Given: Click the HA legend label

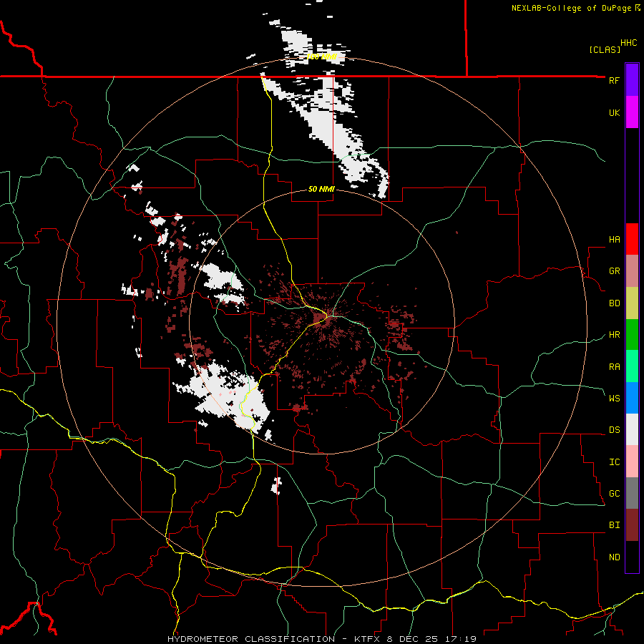Looking at the screenshot, I should (614, 239).
